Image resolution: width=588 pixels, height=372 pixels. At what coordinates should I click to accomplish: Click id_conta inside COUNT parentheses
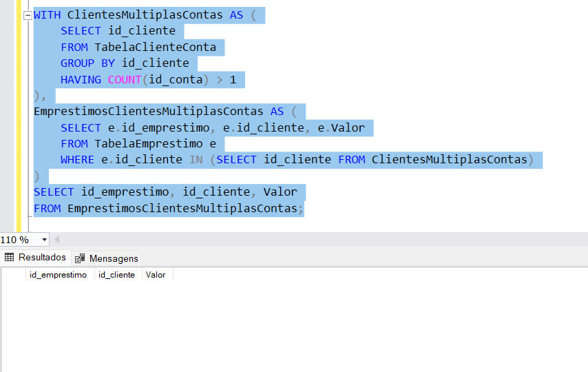(x=176, y=80)
